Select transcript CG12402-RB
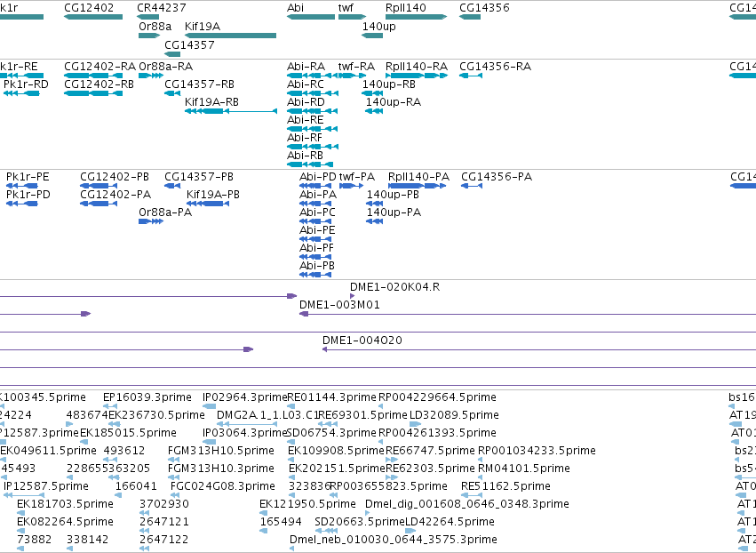The image size is (756, 553). click(x=93, y=93)
